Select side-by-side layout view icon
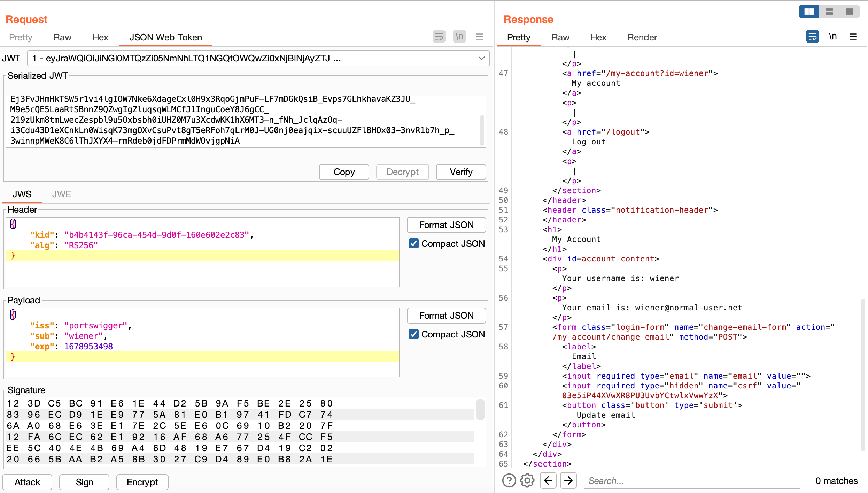The width and height of the screenshot is (868, 493). pyautogui.click(x=809, y=12)
